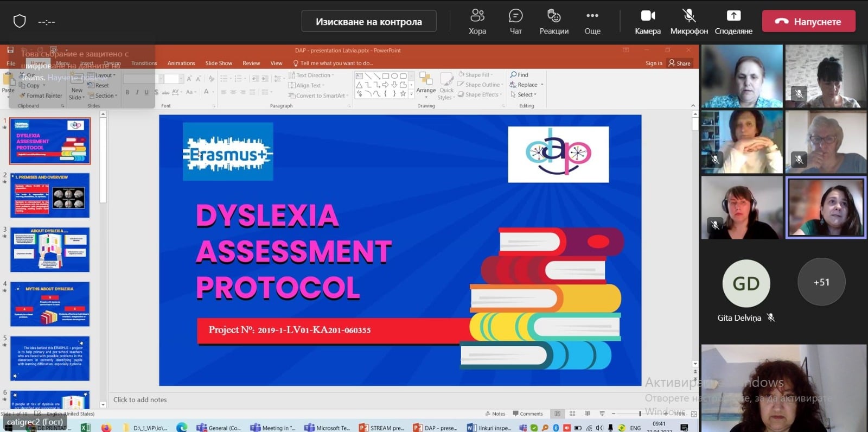Open Microsoft Edge from the taskbar
The image size is (868, 432).
point(181,428)
